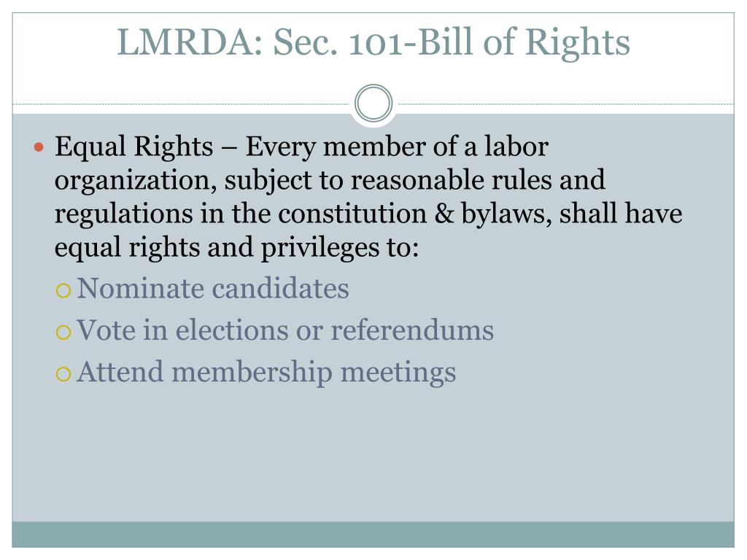Click the circle ornament on the divider
747x560 pixels.
click(373, 104)
